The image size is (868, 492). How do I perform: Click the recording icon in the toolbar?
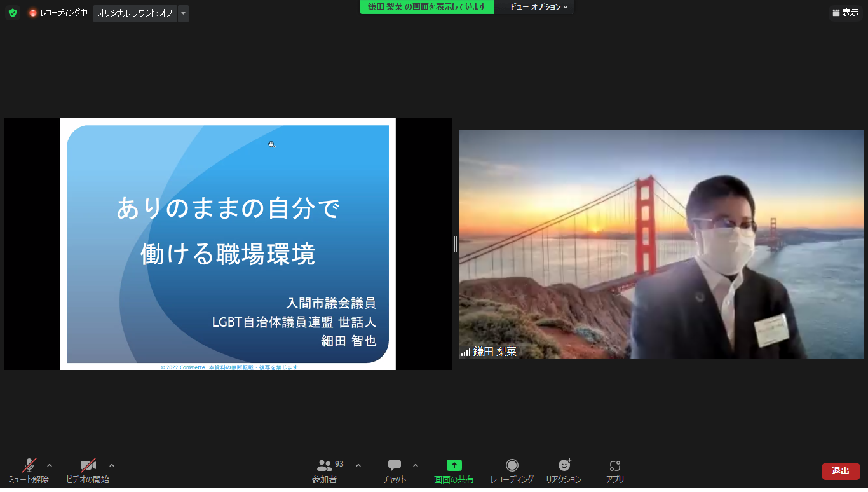[x=512, y=465]
